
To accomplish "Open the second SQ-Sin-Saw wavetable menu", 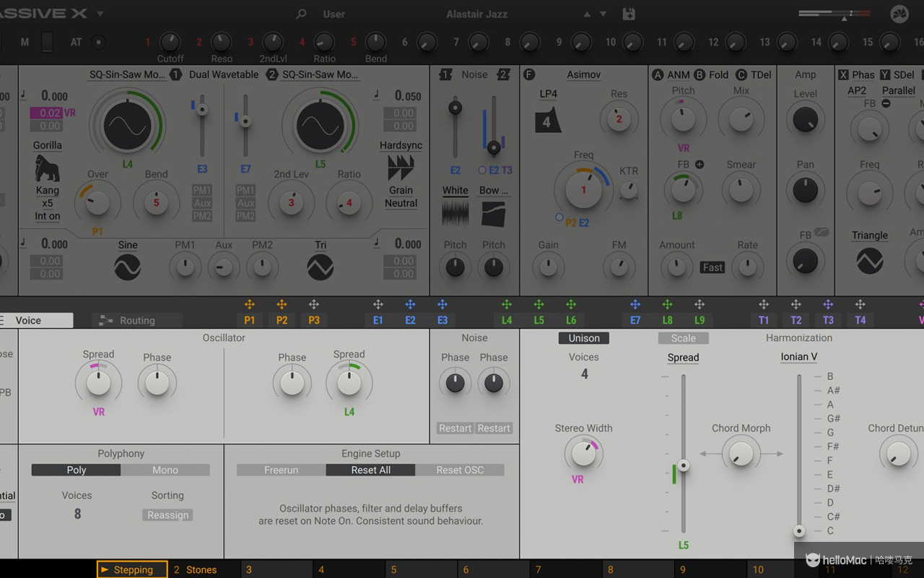I will [320, 74].
